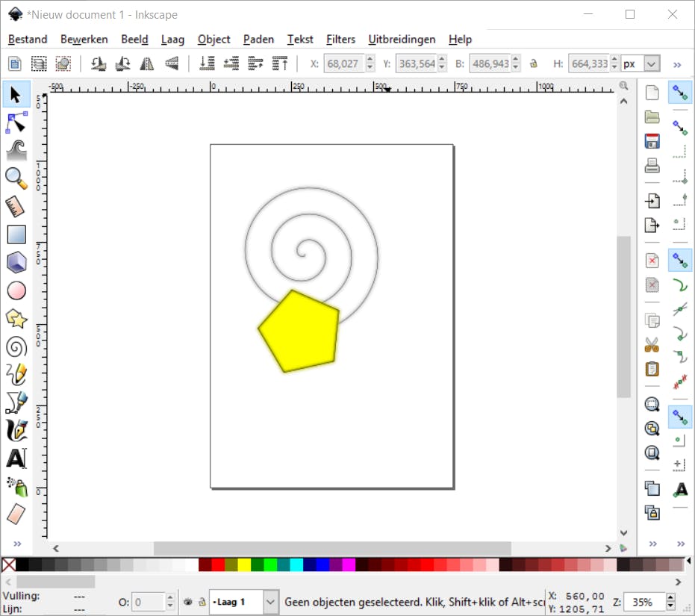Select the ellipse tool
The height and width of the screenshot is (616, 695).
(x=16, y=290)
